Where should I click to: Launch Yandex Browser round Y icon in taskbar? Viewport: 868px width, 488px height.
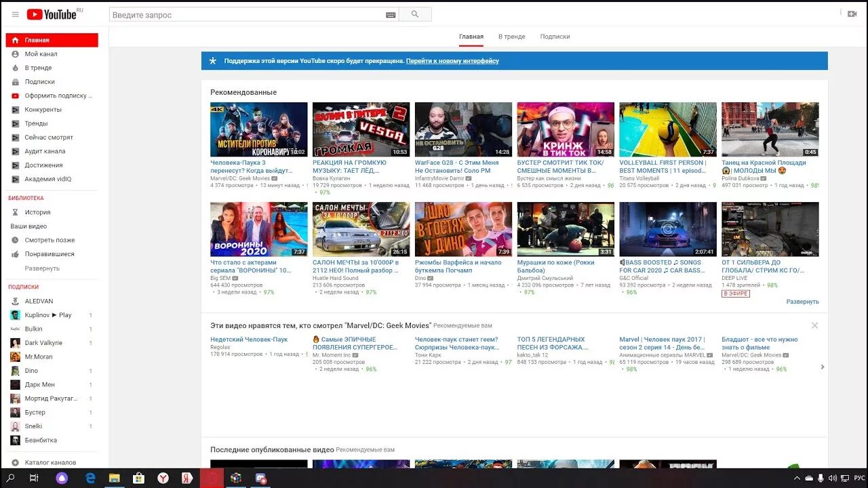163,478
